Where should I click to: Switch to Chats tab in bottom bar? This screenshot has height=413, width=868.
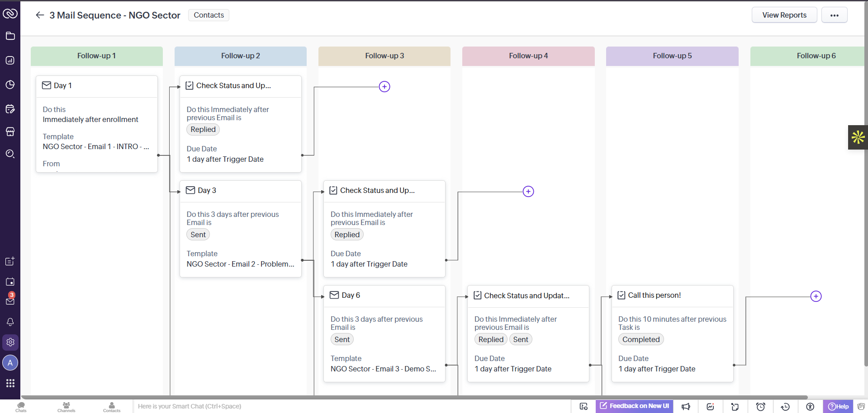(x=21, y=407)
